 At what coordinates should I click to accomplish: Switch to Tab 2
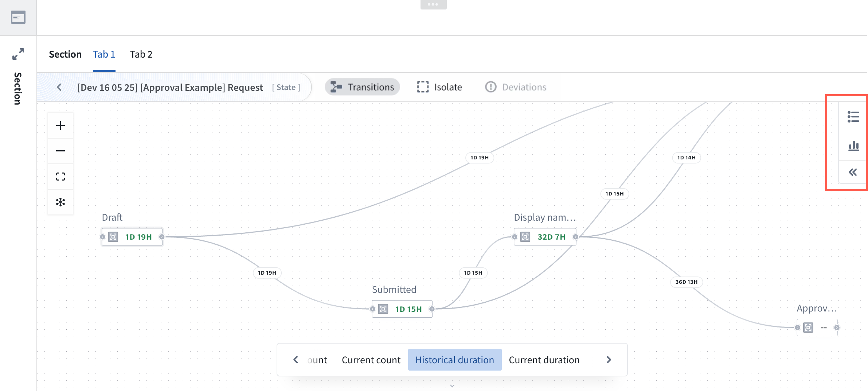click(141, 54)
